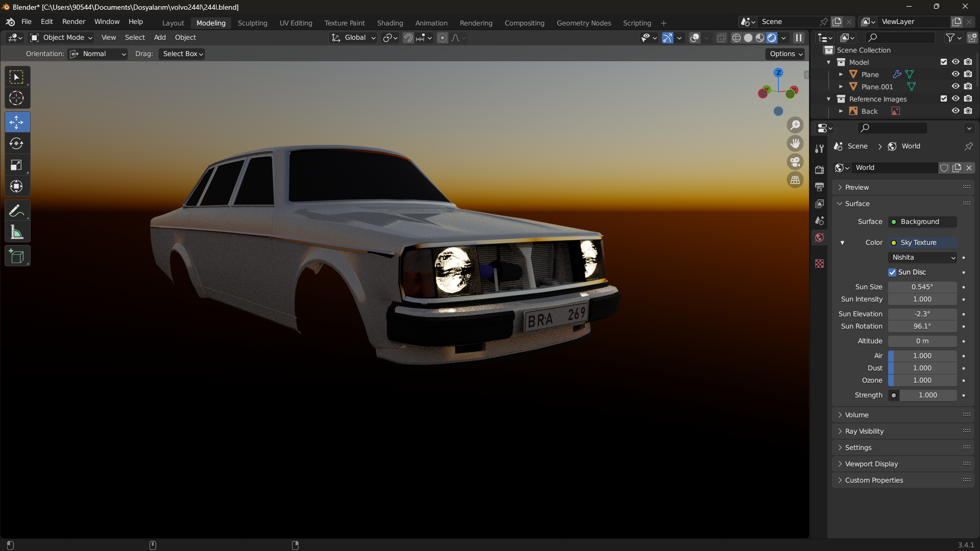Expand the Ray Visibility panel
Image resolution: width=980 pixels, height=551 pixels.
click(864, 432)
